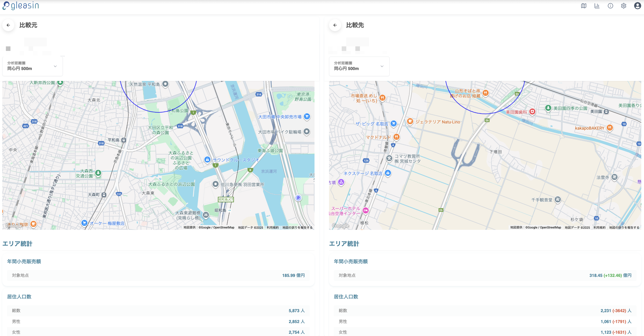Open settings gear icon
This screenshot has width=644, height=336.
624,6
